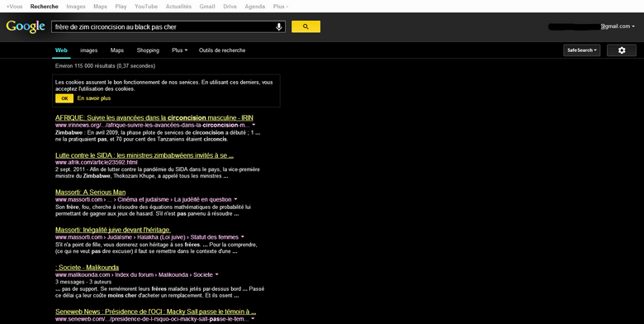Open Gmail in the top bar
The height and width of the screenshot is (324, 644).
pos(207,7)
